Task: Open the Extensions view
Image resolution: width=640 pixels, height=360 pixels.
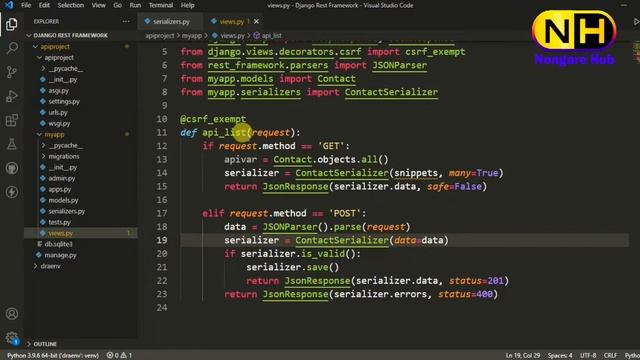Action: (x=11, y=120)
